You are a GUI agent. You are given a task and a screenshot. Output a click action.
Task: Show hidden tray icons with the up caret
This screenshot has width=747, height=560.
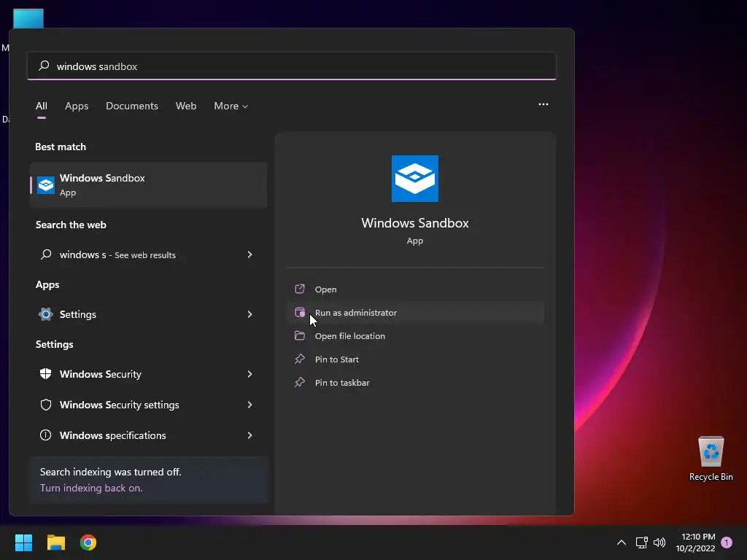coord(622,542)
